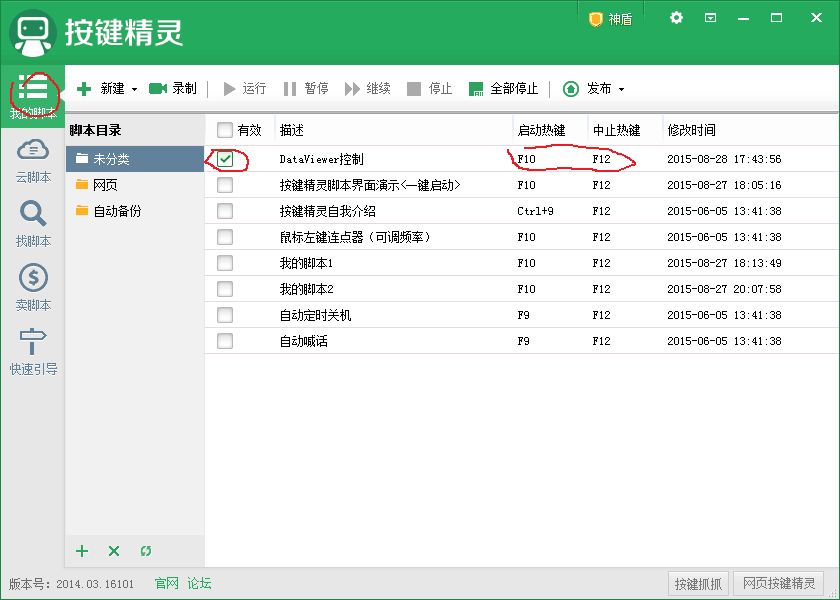The width and height of the screenshot is (840, 600).
Task: Delete folder with the X icon
Action: pyautogui.click(x=114, y=551)
